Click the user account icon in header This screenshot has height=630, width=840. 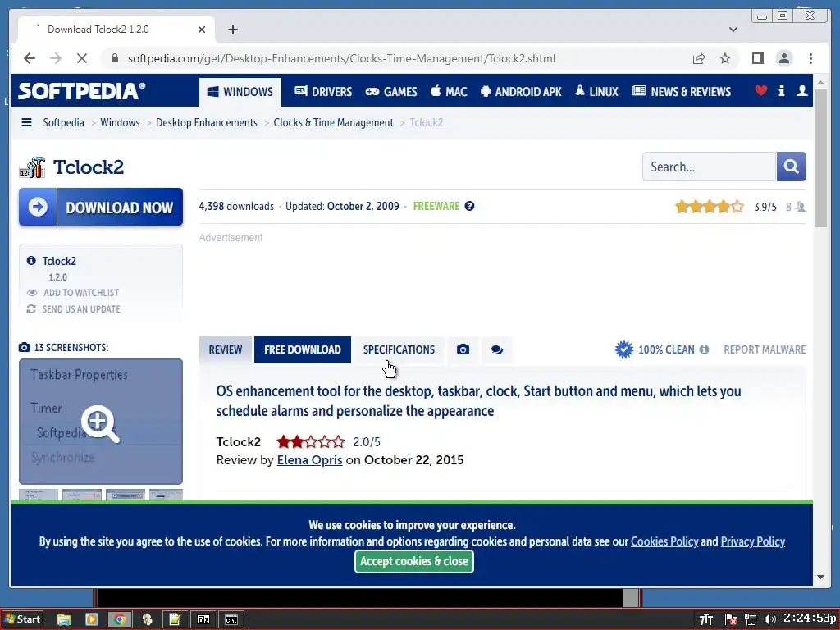click(802, 90)
